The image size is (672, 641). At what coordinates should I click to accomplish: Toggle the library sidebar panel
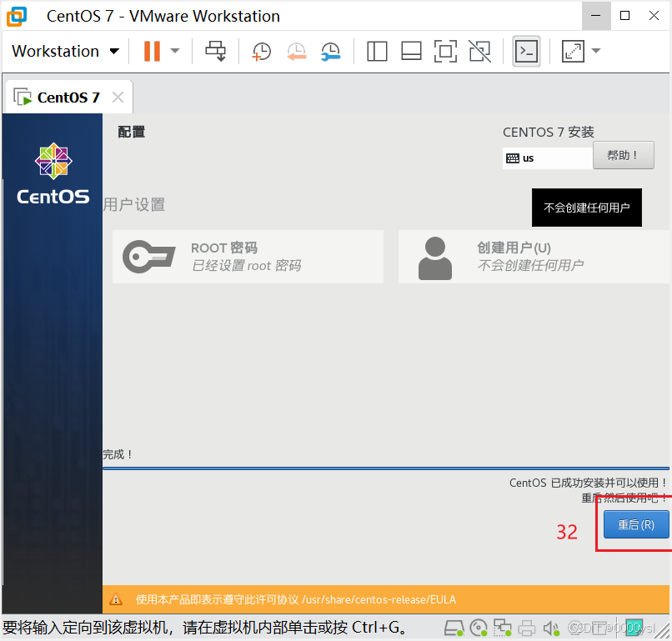[377, 51]
